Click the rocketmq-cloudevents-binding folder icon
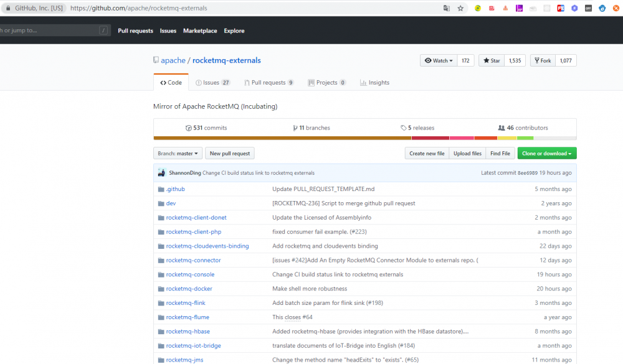 coord(161,246)
